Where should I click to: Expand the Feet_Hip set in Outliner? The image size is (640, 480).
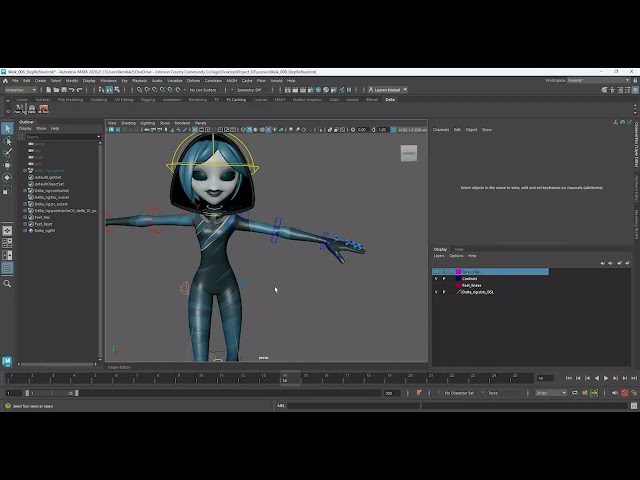tap(25, 218)
